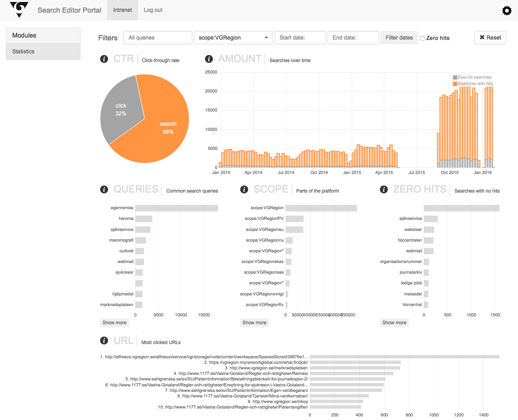Switch to the Intranet tab
The image size is (518, 420).
pos(122,10)
